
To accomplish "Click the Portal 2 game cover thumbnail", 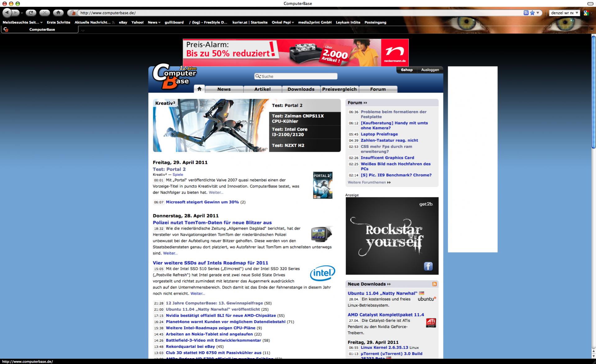I will (323, 185).
